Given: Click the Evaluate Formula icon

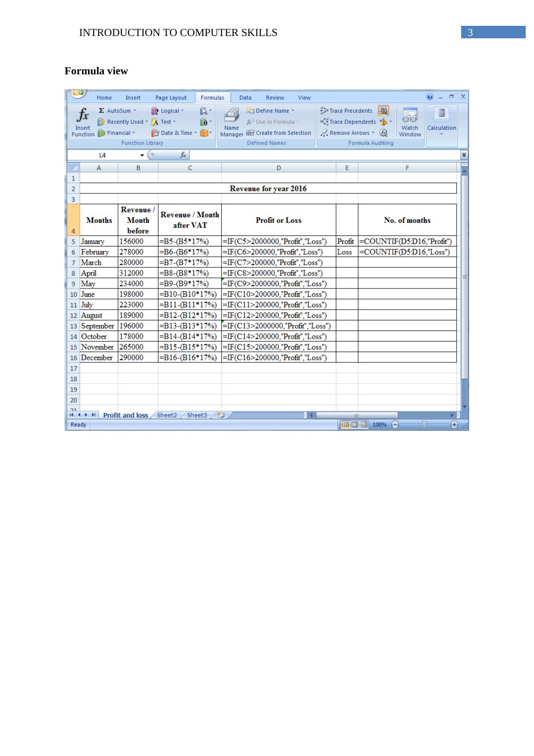Looking at the screenshot, I should click(383, 133).
